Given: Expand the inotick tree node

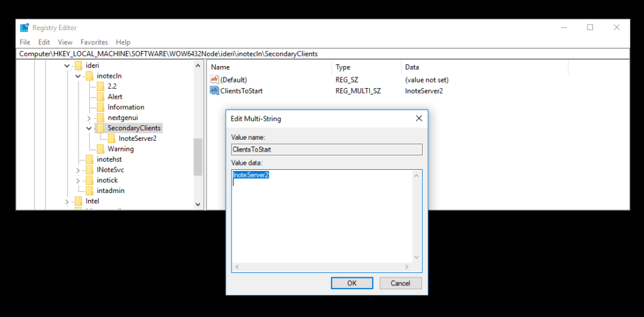Looking at the screenshot, I should click(x=78, y=181).
